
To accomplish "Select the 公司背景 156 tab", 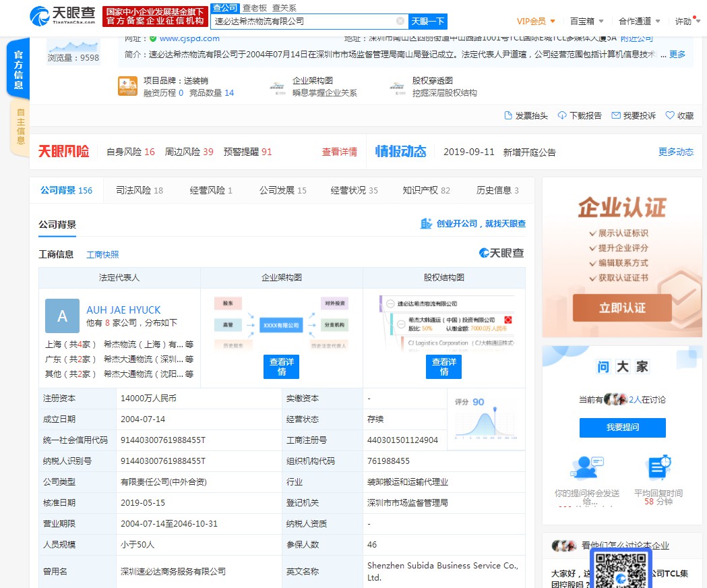I will click(x=66, y=190).
